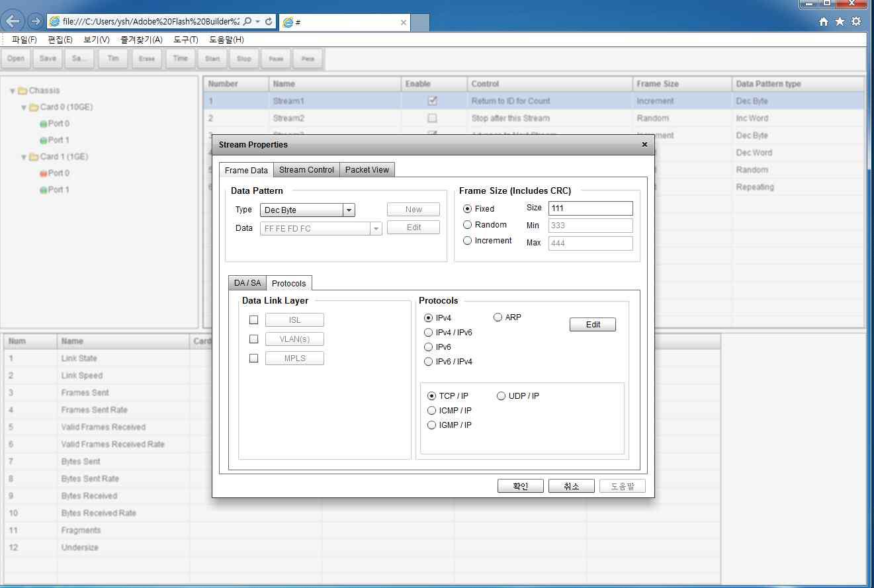This screenshot has height=588, width=874.
Task: Close the Stream Properties dialog with X
Action: click(x=644, y=144)
